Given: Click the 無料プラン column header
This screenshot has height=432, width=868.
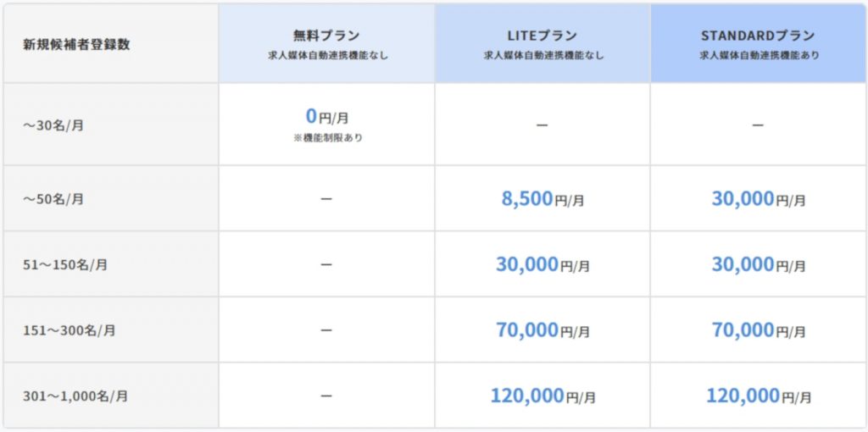Looking at the screenshot, I should (326, 44).
